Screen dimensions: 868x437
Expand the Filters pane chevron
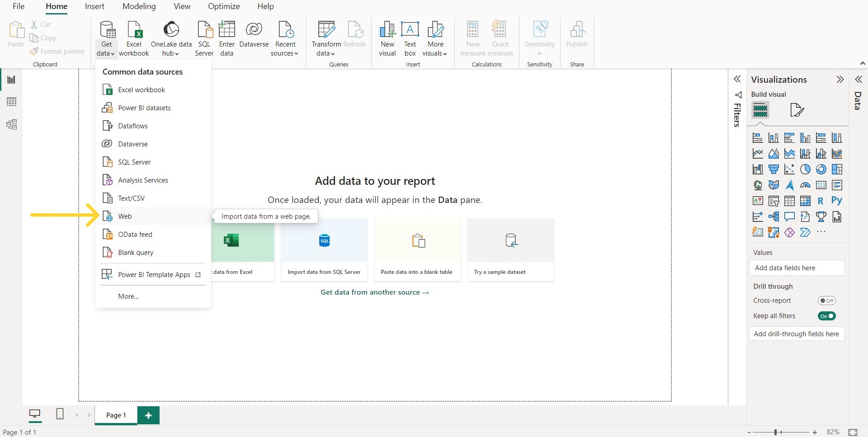[x=737, y=80]
